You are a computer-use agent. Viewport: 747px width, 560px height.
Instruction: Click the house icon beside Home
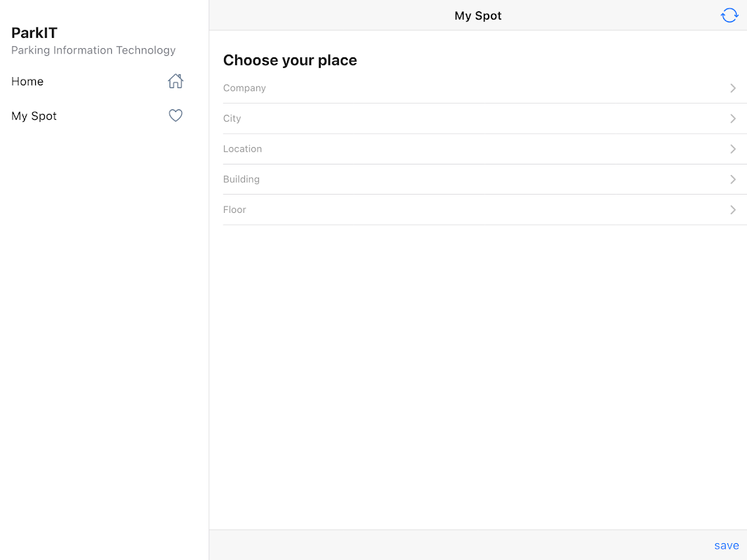coord(176,81)
